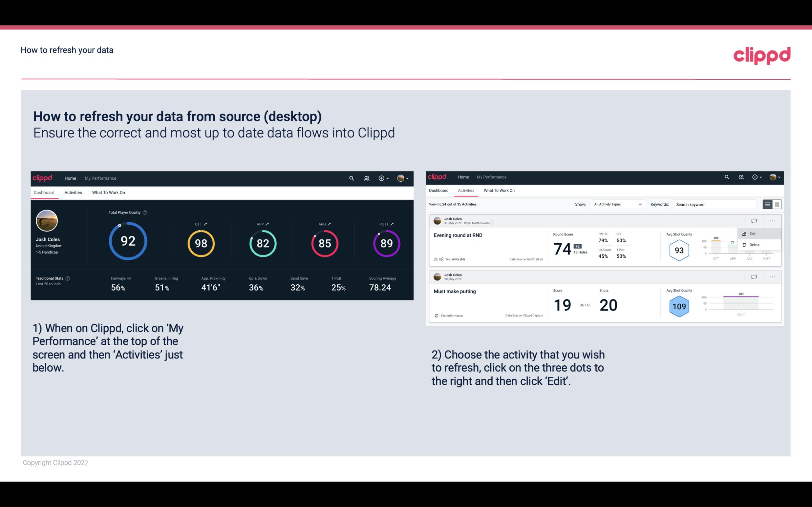Select the Activities tab in left dashboard
This screenshot has width=812, height=507.
point(73,192)
